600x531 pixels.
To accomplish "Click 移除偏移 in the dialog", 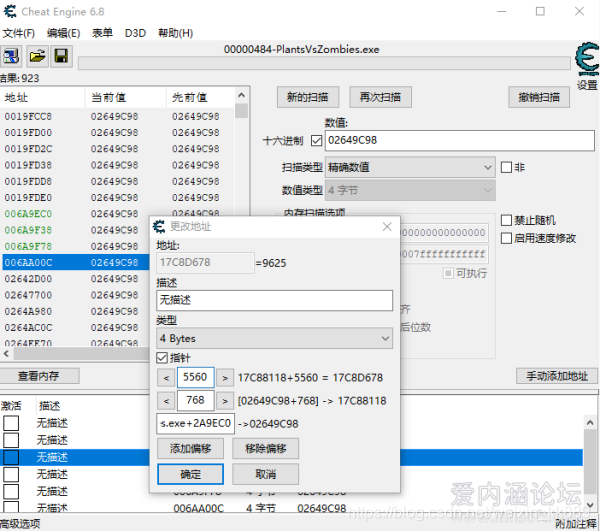I will [x=266, y=448].
